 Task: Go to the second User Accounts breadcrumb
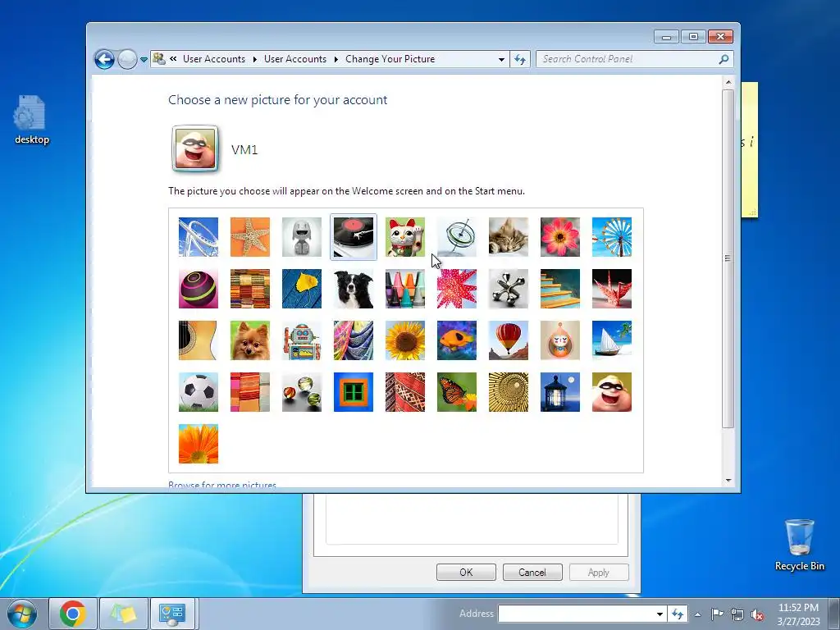[295, 59]
